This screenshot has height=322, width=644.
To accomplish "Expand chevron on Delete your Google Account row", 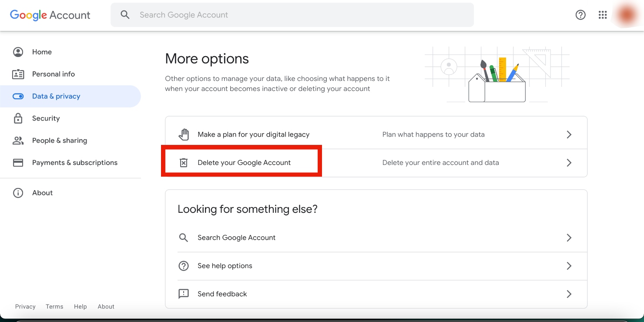I will 569,163.
